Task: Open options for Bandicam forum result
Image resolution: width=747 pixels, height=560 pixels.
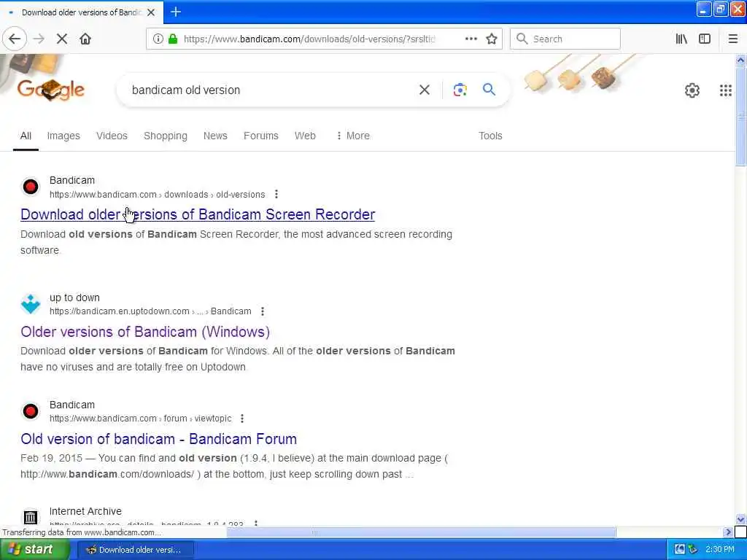Action: (242, 419)
